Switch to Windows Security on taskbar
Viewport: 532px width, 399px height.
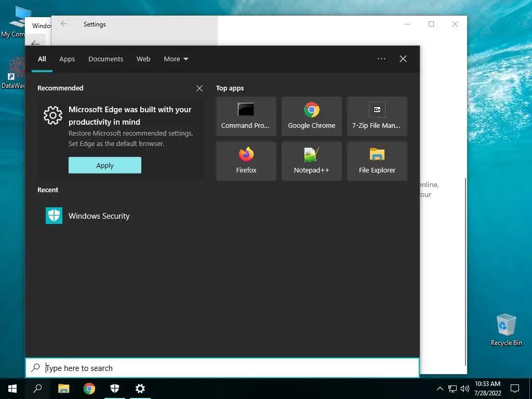pos(115,389)
